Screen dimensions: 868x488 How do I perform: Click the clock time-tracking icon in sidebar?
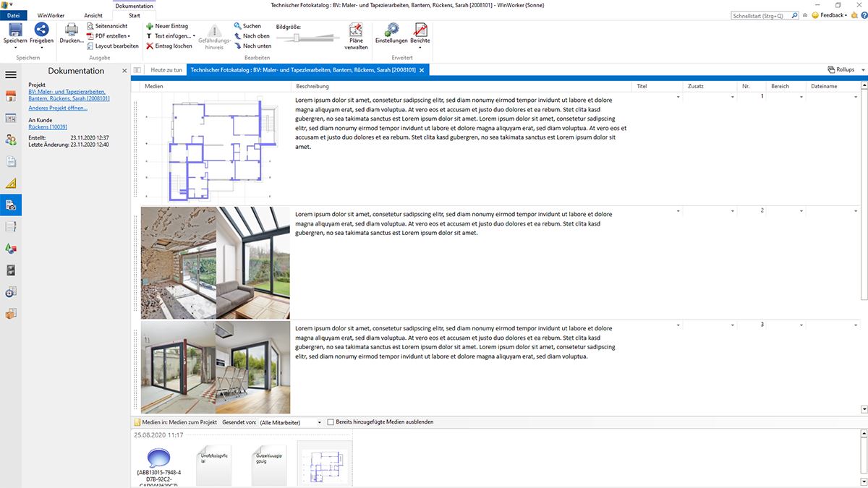[x=11, y=292]
